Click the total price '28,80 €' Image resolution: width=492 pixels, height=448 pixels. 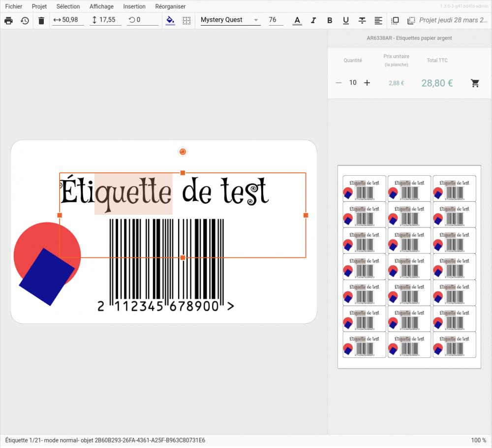tap(437, 83)
